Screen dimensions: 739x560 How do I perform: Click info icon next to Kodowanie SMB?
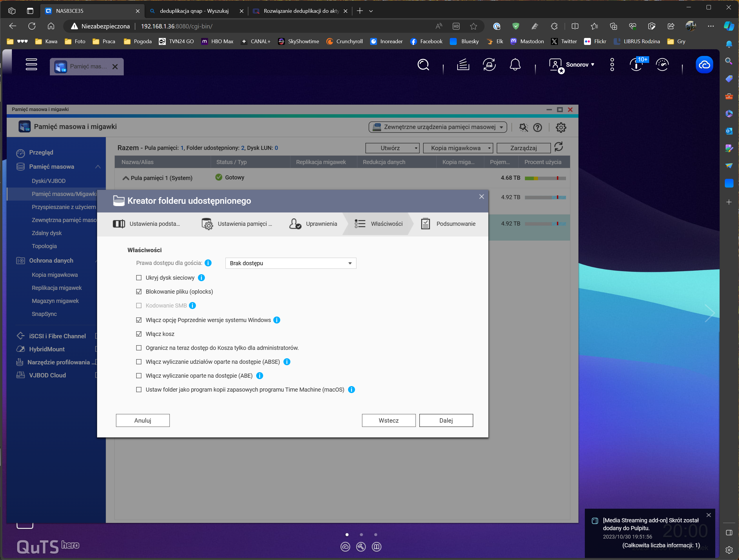pos(192,306)
